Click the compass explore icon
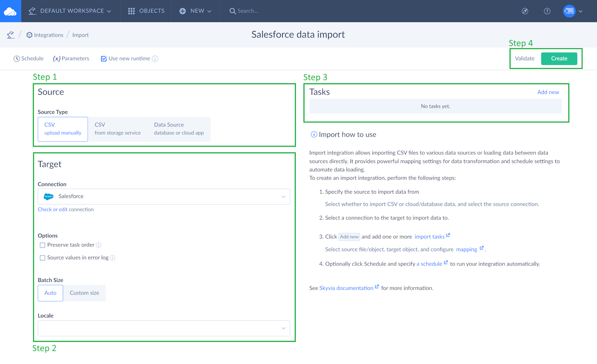 coord(525,11)
